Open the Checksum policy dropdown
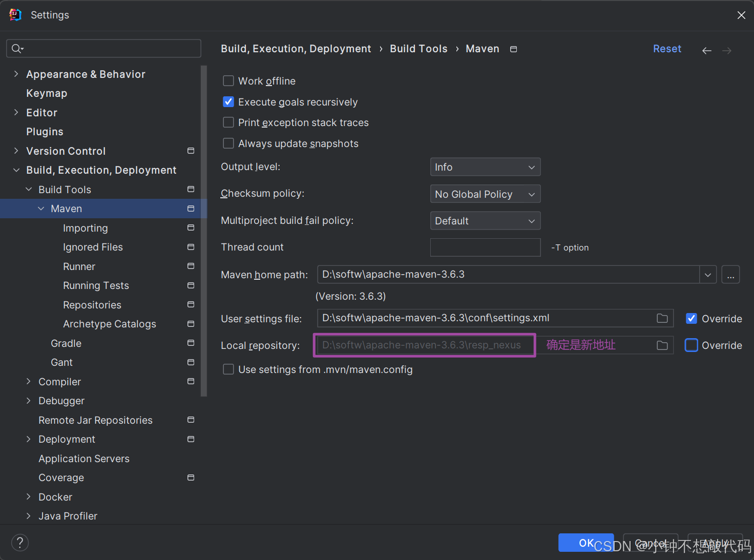Viewport: 754px width, 560px height. [486, 194]
